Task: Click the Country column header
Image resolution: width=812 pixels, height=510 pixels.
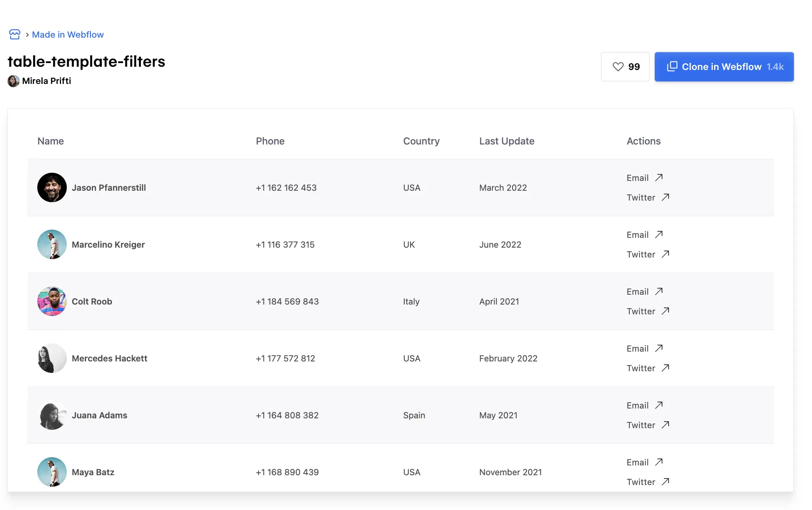Action: [421, 141]
